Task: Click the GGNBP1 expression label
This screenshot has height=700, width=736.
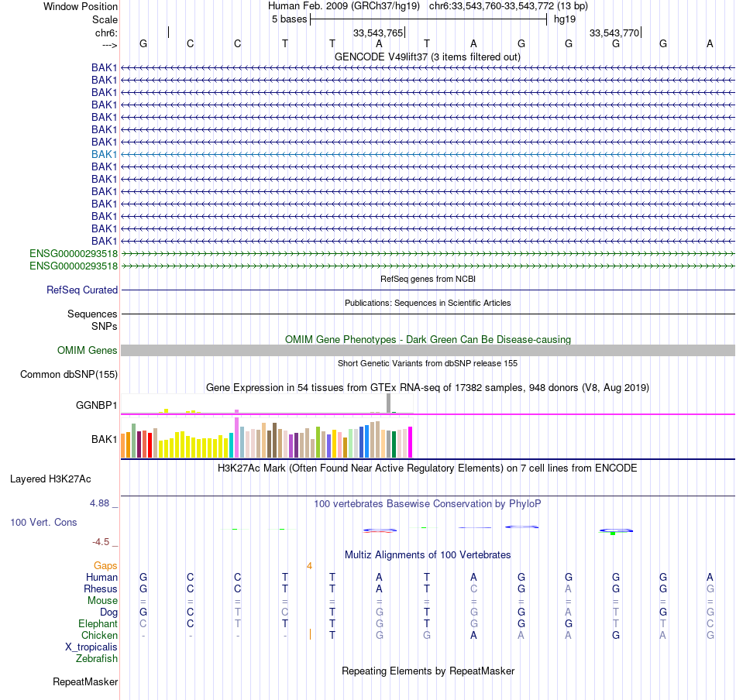Action: 97,405
